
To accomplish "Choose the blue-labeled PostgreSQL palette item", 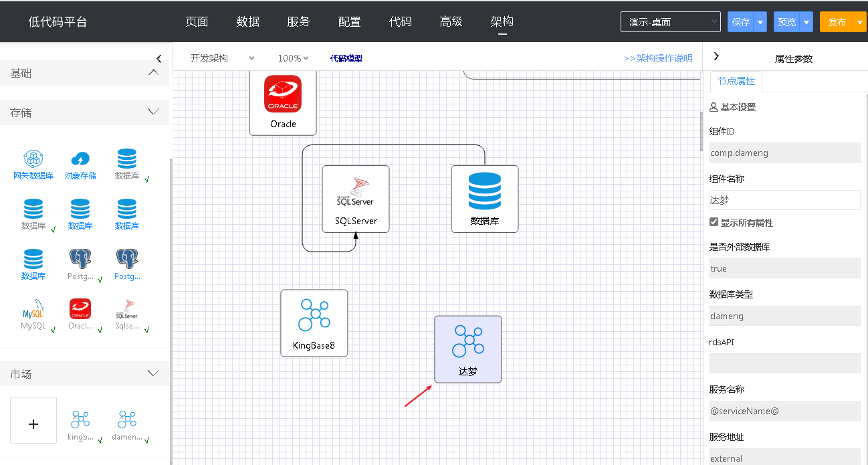I will (x=127, y=264).
